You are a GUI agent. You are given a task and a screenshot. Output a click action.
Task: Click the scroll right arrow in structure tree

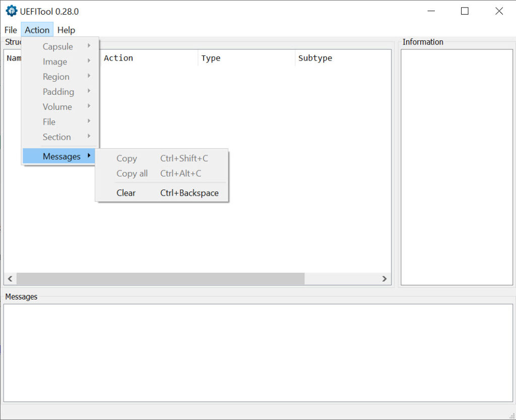[384, 279]
